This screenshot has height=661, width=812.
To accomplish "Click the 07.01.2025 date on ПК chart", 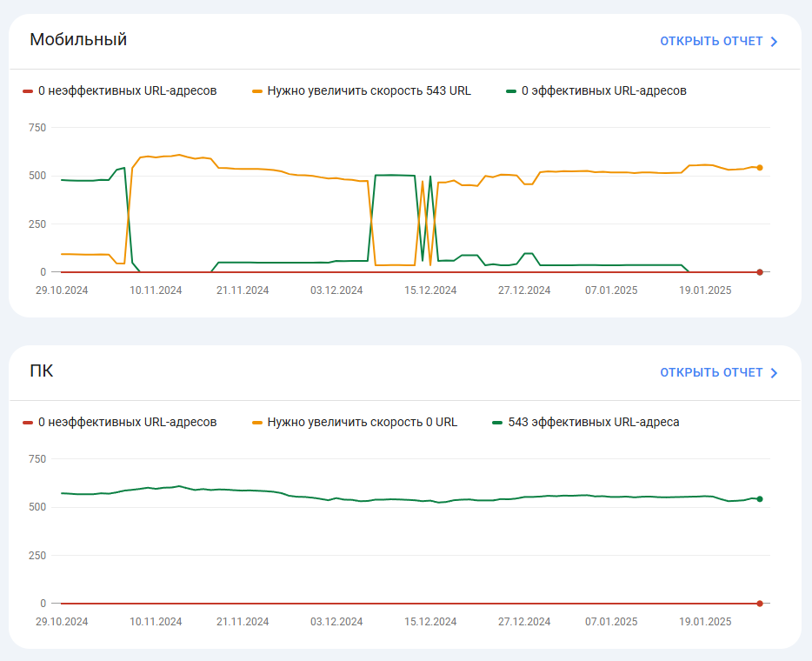I will click(611, 621).
